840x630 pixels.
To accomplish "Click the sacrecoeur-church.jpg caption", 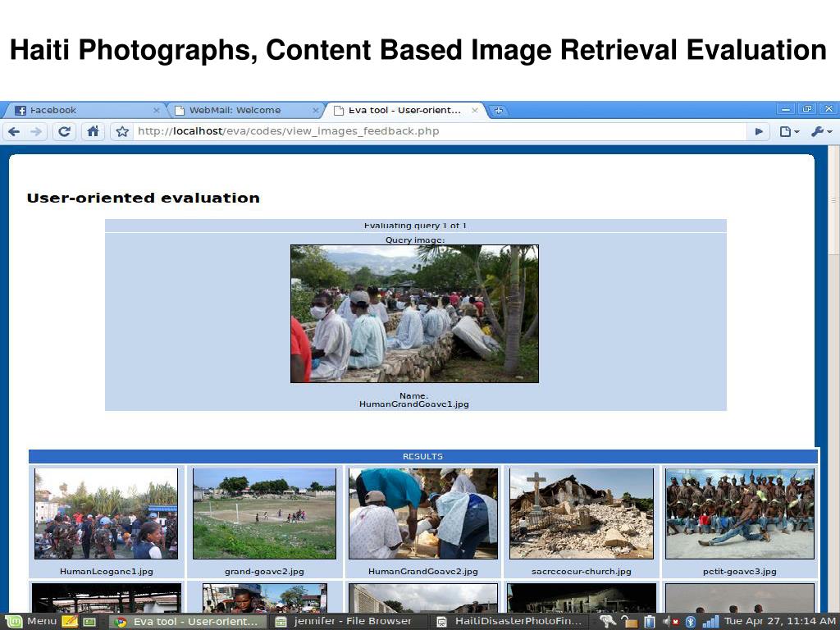I will coord(582,572).
